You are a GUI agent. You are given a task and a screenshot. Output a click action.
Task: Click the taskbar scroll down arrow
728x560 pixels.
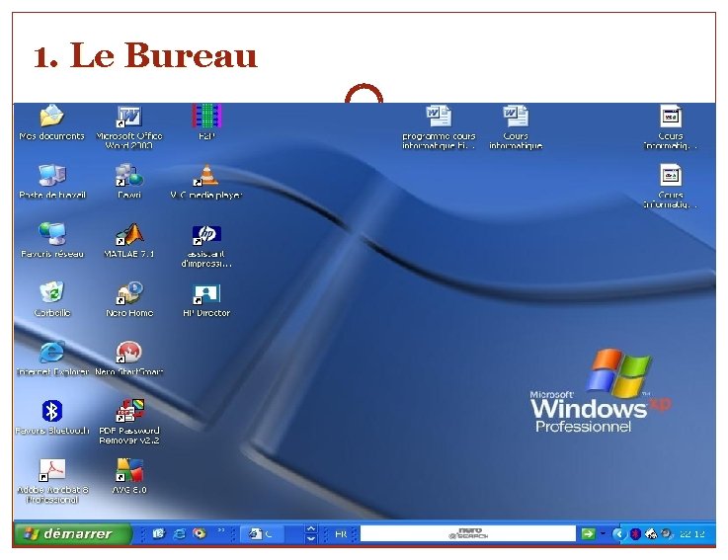(x=310, y=538)
